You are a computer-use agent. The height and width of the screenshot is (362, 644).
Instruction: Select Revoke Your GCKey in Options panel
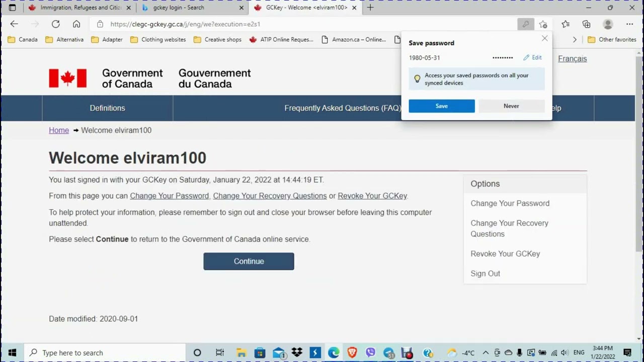[x=505, y=253]
